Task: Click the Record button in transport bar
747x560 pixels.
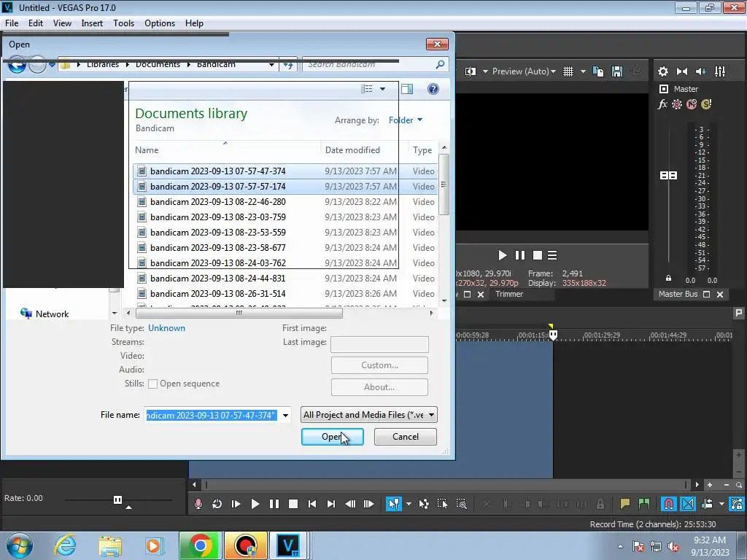Action: click(198, 504)
